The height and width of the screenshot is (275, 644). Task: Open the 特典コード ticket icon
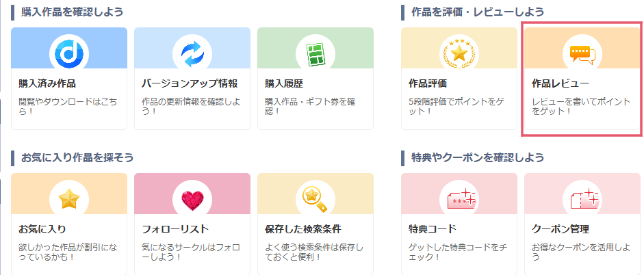459,200
